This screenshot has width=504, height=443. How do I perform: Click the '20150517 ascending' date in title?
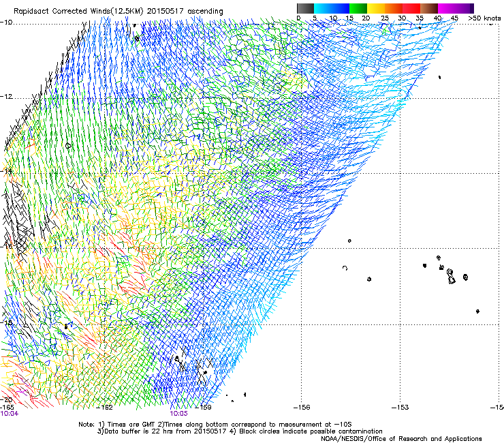(x=185, y=12)
